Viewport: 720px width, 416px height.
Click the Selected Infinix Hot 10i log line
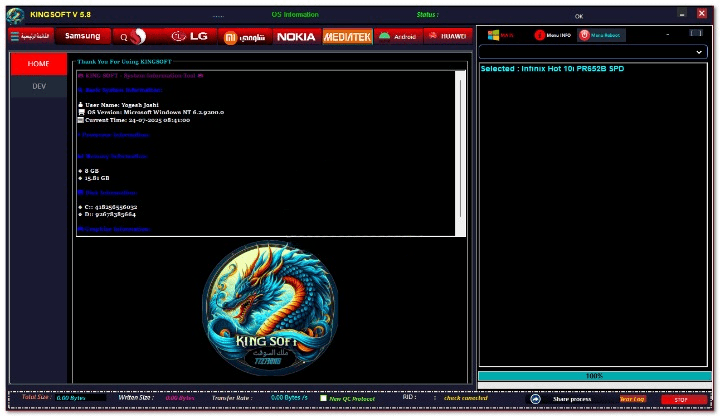[552, 69]
